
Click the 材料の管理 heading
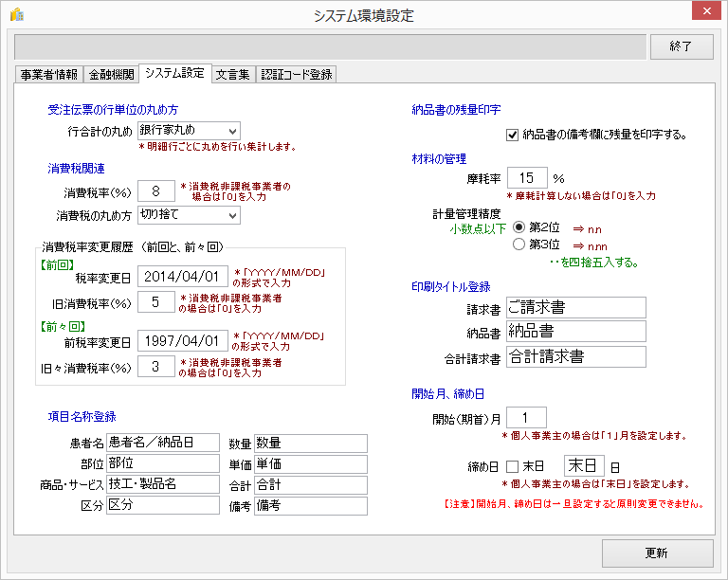point(439,159)
